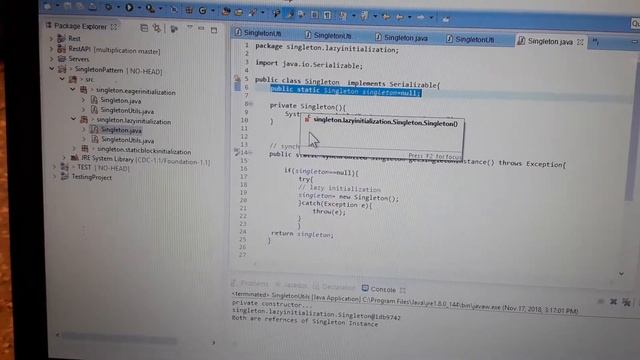The height and width of the screenshot is (360, 640).
Task: Expand the Servers folder
Action: click(x=52, y=59)
